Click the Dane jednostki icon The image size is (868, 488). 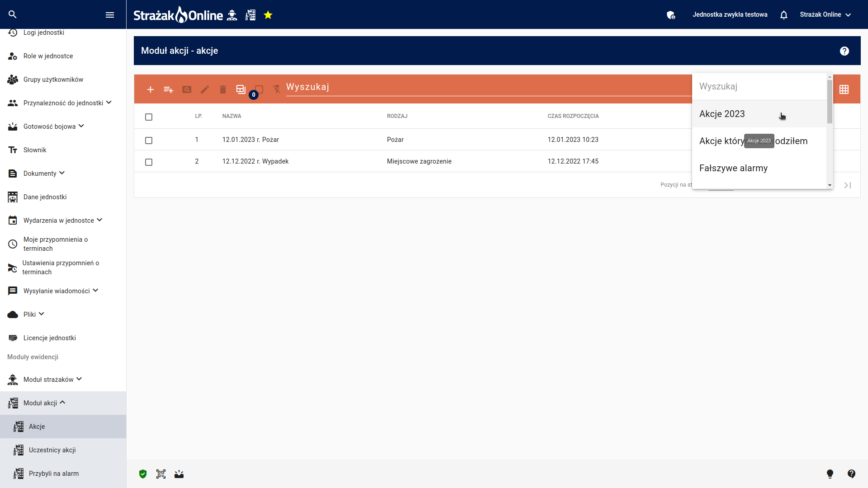point(13,197)
